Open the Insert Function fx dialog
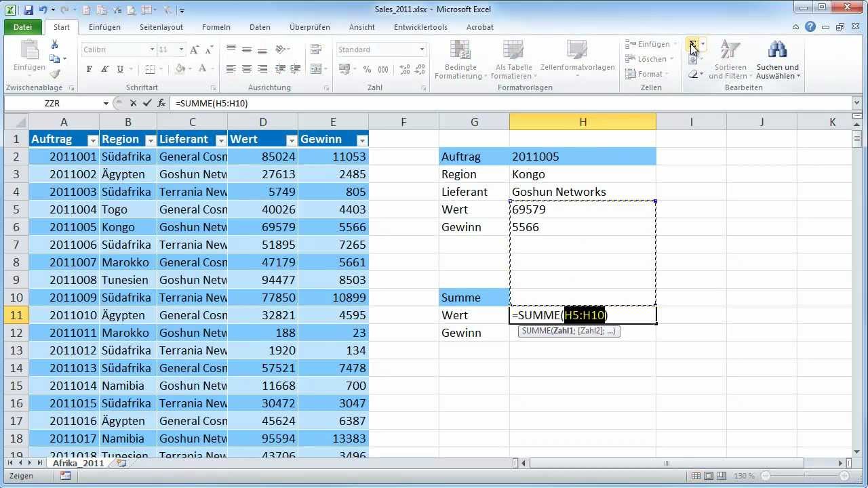This screenshot has height=488, width=868. pyautogui.click(x=161, y=103)
